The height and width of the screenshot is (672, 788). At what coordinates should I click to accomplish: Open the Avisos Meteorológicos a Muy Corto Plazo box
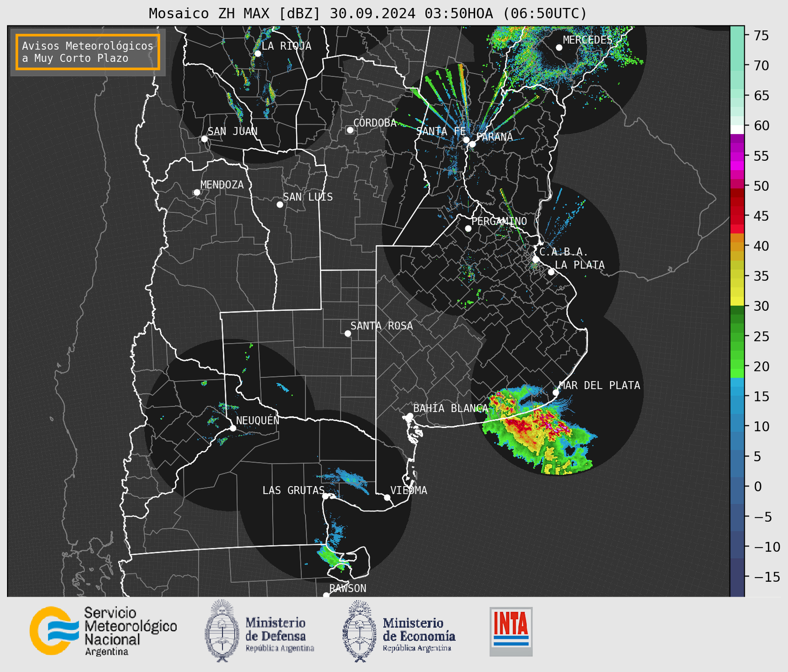coord(88,52)
